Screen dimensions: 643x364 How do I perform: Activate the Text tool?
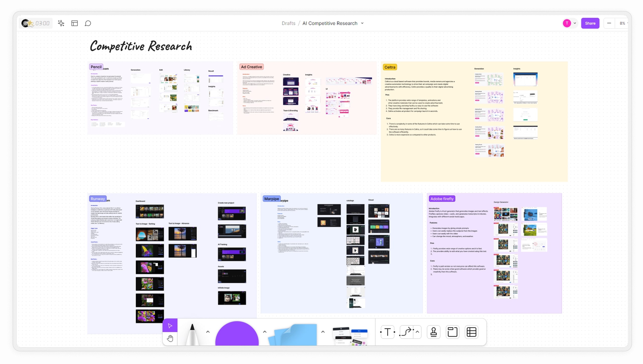pos(388,332)
